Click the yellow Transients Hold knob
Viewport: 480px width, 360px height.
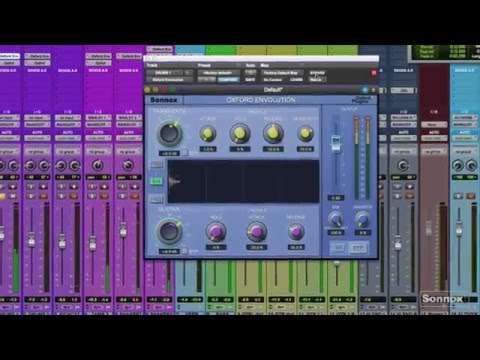240,134
